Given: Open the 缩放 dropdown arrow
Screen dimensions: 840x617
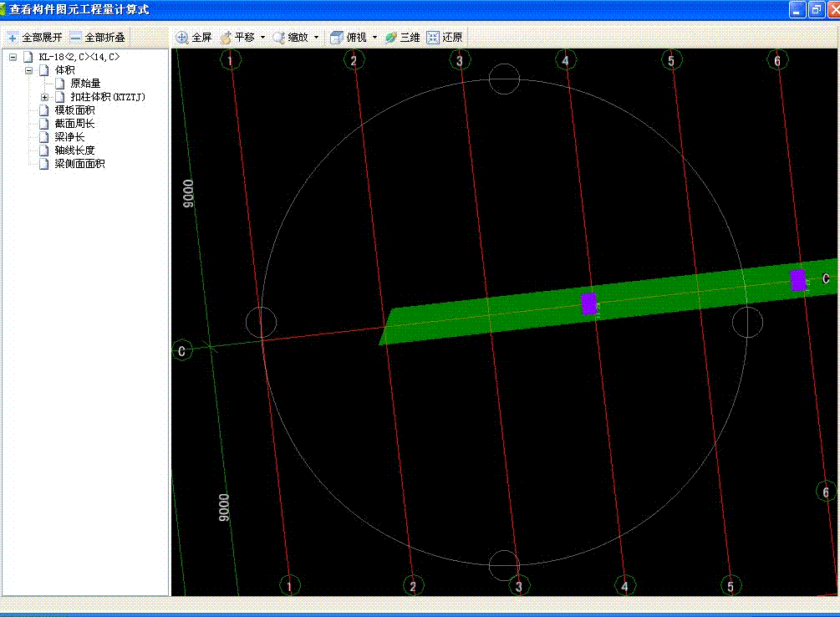Looking at the screenshot, I should click(316, 38).
